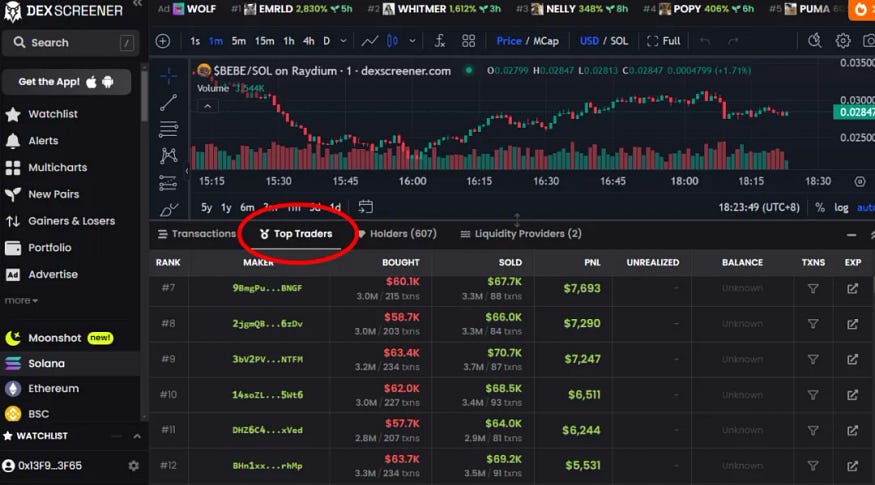Screen dimensions: 875x485
Task: Open the chart style line icon
Action: (x=369, y=41)
